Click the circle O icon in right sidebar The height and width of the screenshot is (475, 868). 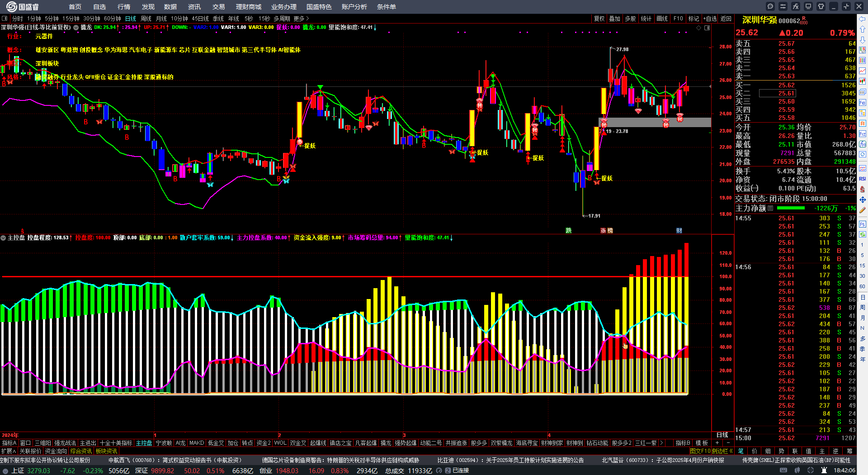point(863,155)
